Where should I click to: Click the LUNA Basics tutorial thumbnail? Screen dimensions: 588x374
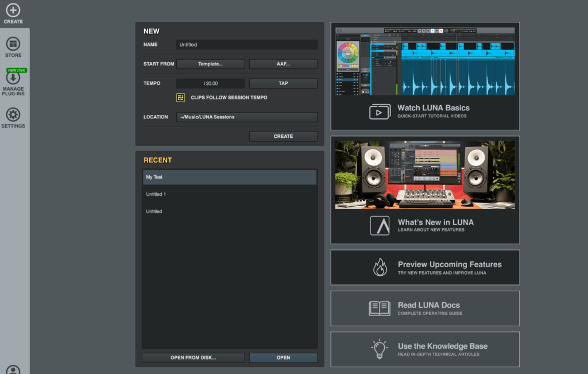point(425,61)
